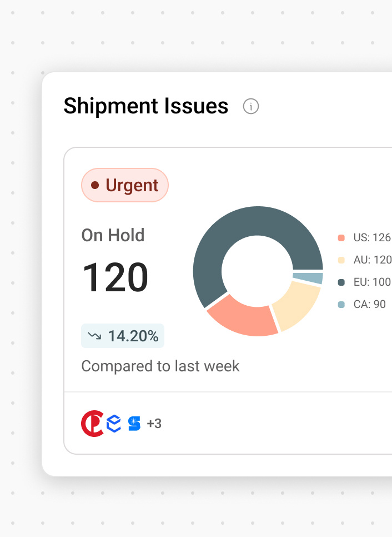Viewport: 392px width, 537px height.
Task: Click the red circular carrier logo
Action: pos(92,424)
